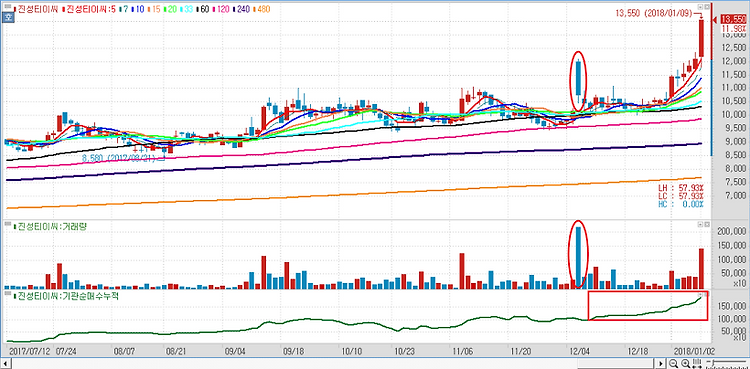Click the 08/07 date axis label
This screenshot has height=369, width=750.
pyautogui.click(x=123, y=351)
